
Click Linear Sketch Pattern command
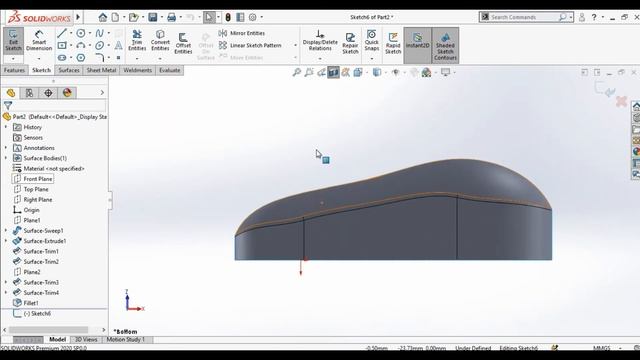pos(250,45)
